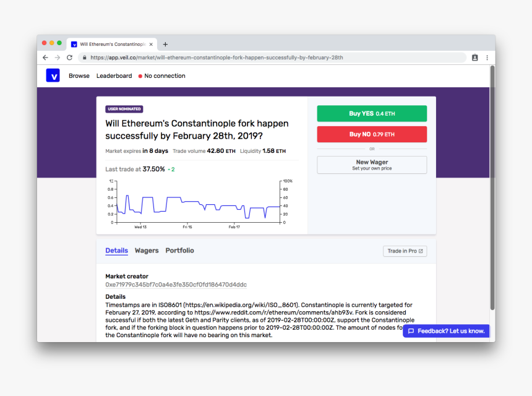This screenshot has width=532, height=396.
Task: Select the Will Ethereum's Constantinople tab
Action: (x=111, y=44)
